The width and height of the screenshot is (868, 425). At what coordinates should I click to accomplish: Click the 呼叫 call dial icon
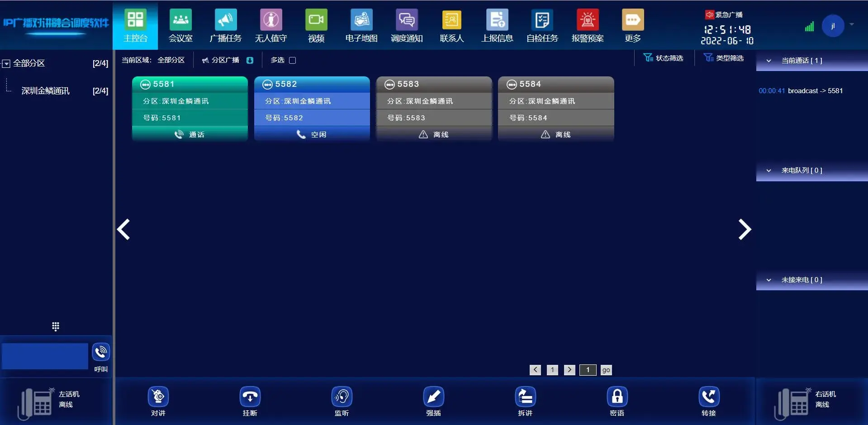tap(101, 352)
